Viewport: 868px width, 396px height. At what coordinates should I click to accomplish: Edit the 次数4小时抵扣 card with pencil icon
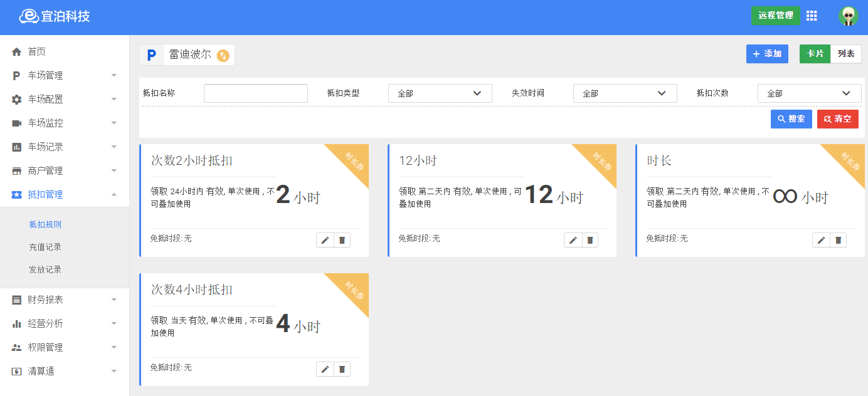point(325,369)
